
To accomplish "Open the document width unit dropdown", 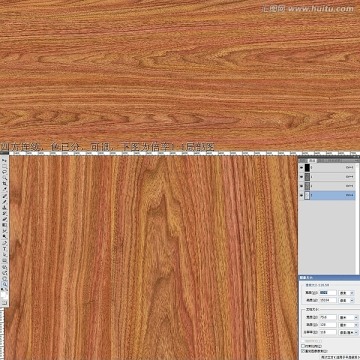I will click(x=348, y=318).
